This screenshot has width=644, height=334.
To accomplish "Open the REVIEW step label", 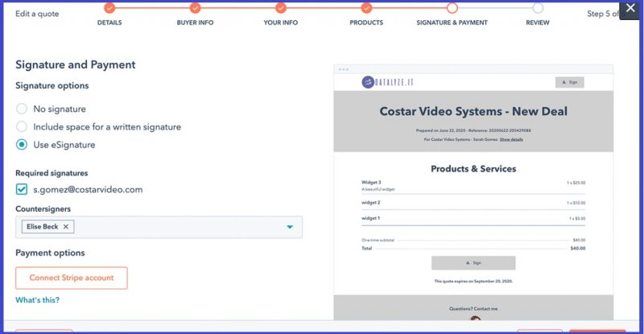I will (x=538, y=23).
